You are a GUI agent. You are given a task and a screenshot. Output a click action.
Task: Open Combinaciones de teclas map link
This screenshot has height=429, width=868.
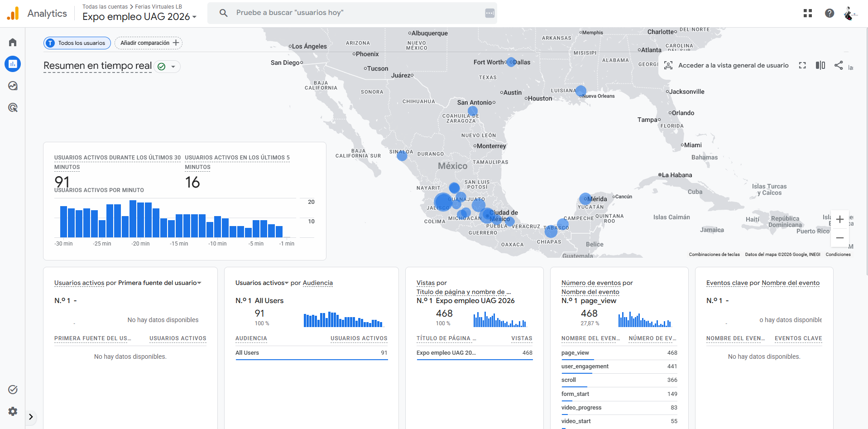pos(714,255)
